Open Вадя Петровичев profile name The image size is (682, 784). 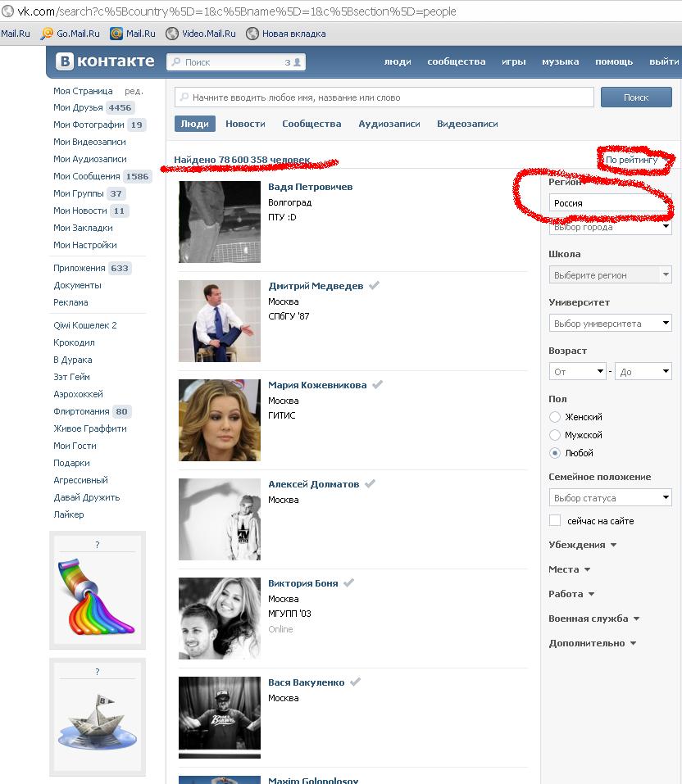pyautogui.click(x=310, y=187)
